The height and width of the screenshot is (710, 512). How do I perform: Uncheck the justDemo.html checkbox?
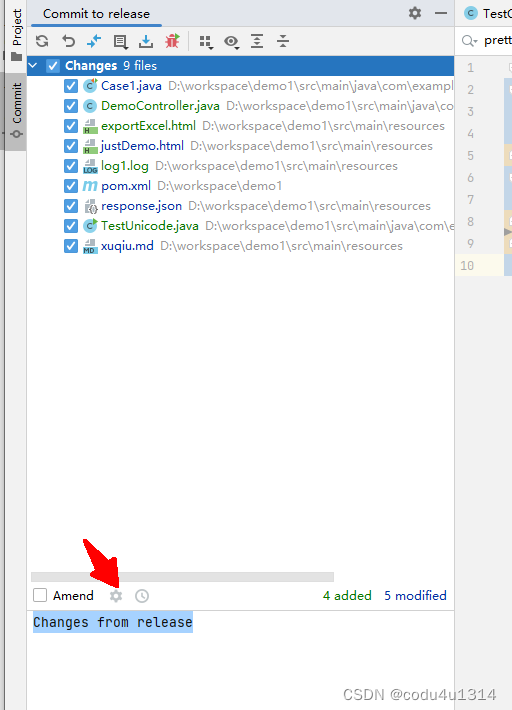click(71, 146)
